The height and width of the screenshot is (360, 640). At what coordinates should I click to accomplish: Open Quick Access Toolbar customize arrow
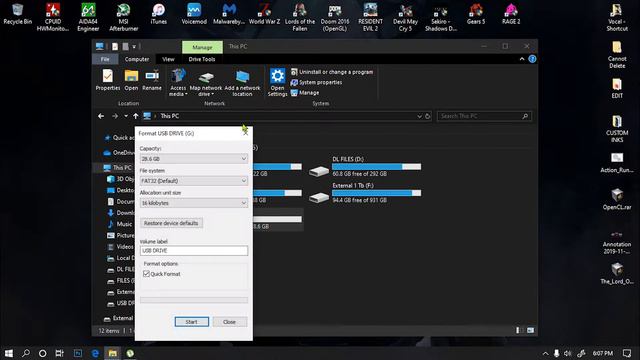134,47
